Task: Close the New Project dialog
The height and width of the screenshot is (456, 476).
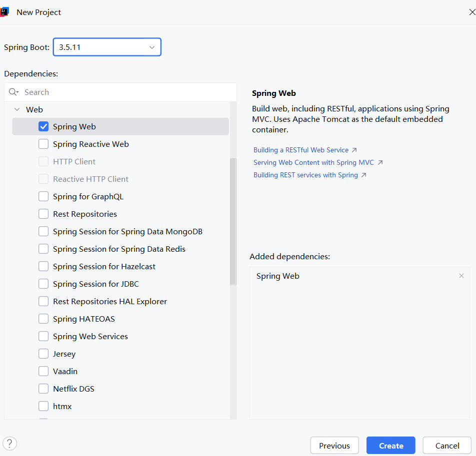Action: [472, 12]
